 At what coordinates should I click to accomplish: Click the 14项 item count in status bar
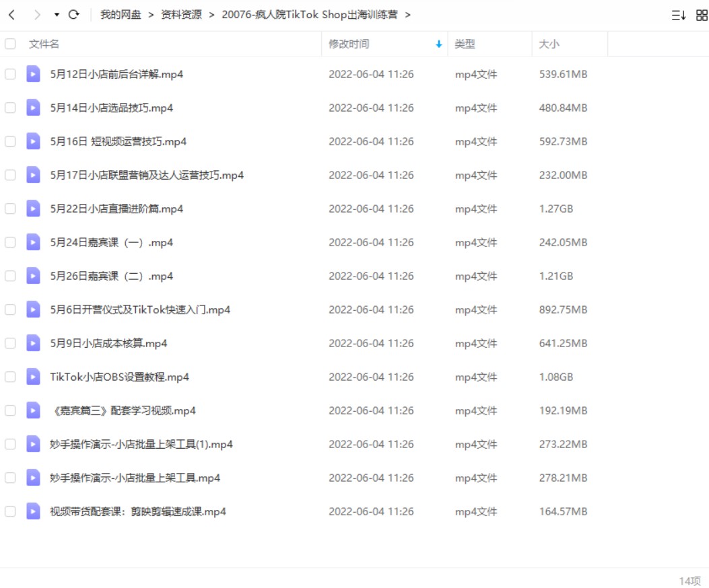[x=689, y=581]
